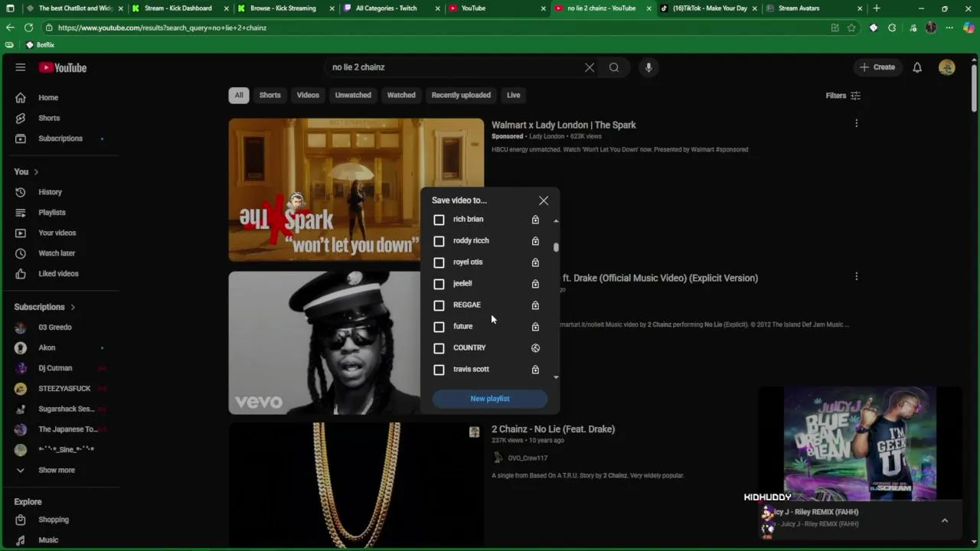Expand the Subscriptions section chevron
980x551 pixels.
[x=73, y=307]
